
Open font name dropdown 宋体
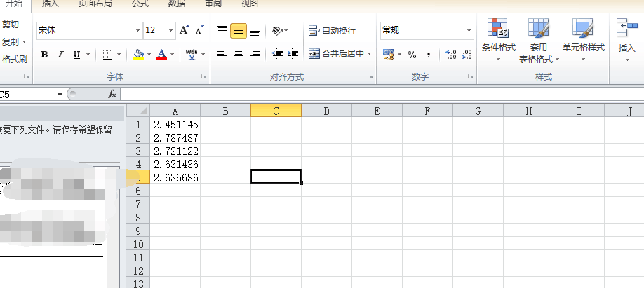[138, 30]
